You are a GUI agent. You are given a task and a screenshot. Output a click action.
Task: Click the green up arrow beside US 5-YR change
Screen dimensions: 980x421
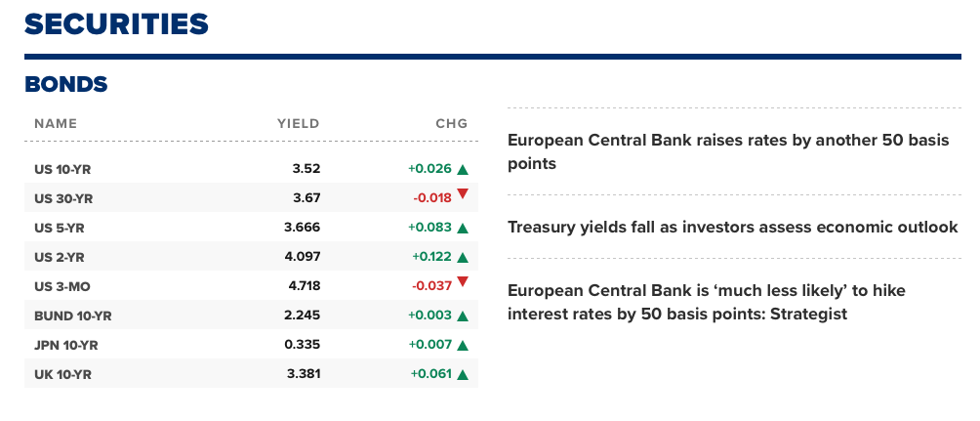[x=463, y=228]
